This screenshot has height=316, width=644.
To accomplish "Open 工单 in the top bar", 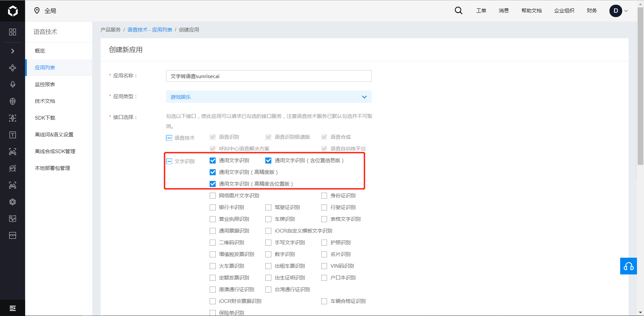I will tap(481, 11).
